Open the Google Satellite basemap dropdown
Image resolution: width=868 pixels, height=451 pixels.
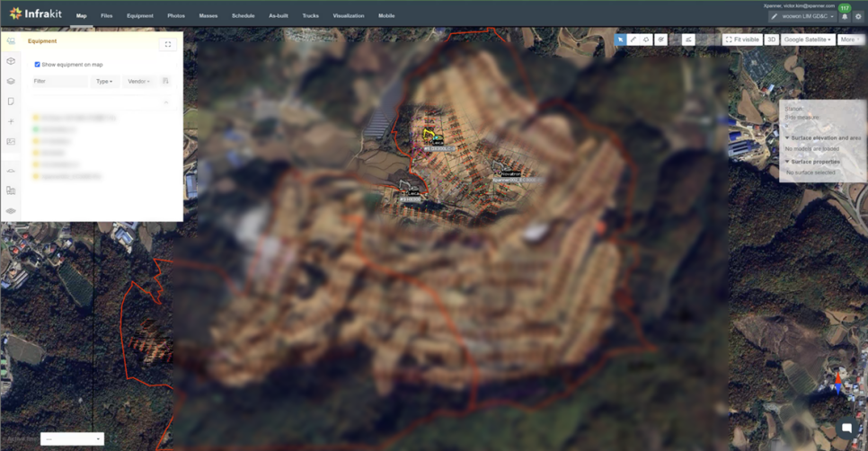pos(806,40)
